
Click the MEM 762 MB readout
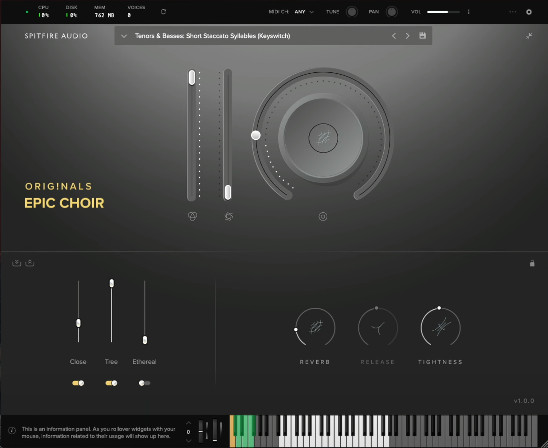click(104, 12)
